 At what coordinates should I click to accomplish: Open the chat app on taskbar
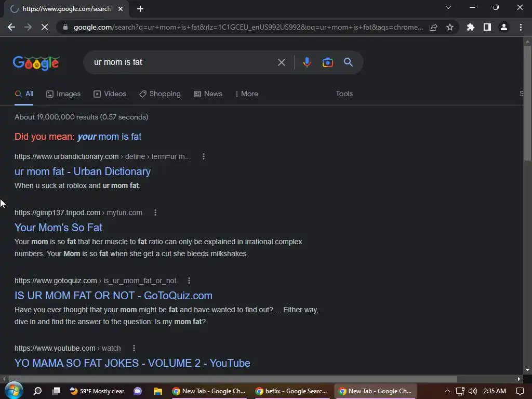[138, 391]
